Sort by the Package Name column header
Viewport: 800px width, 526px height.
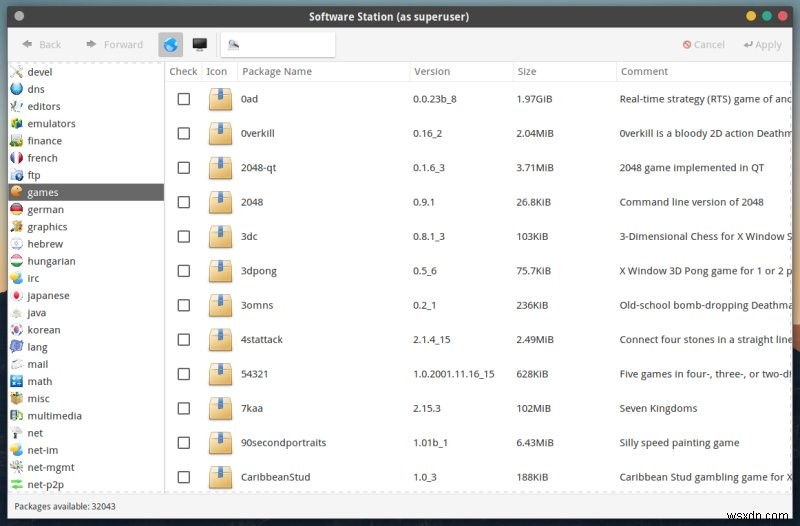point(323,71)
